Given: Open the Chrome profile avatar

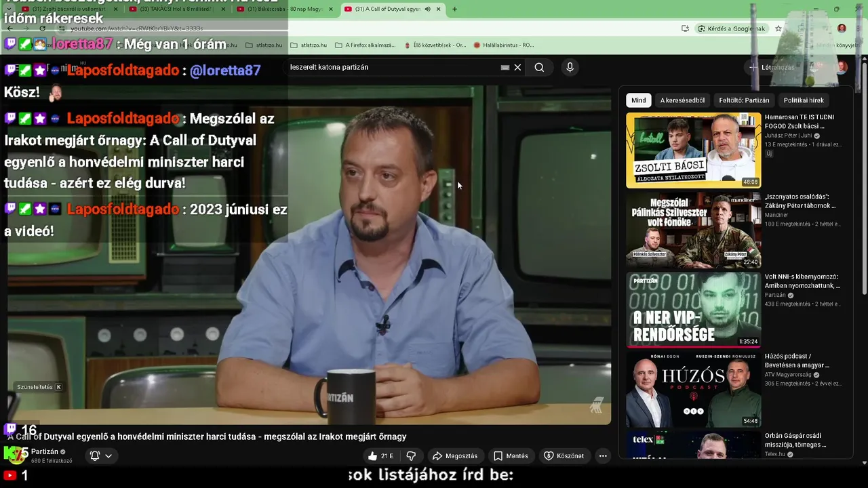Looking at the screenshot, I should 842,28.
